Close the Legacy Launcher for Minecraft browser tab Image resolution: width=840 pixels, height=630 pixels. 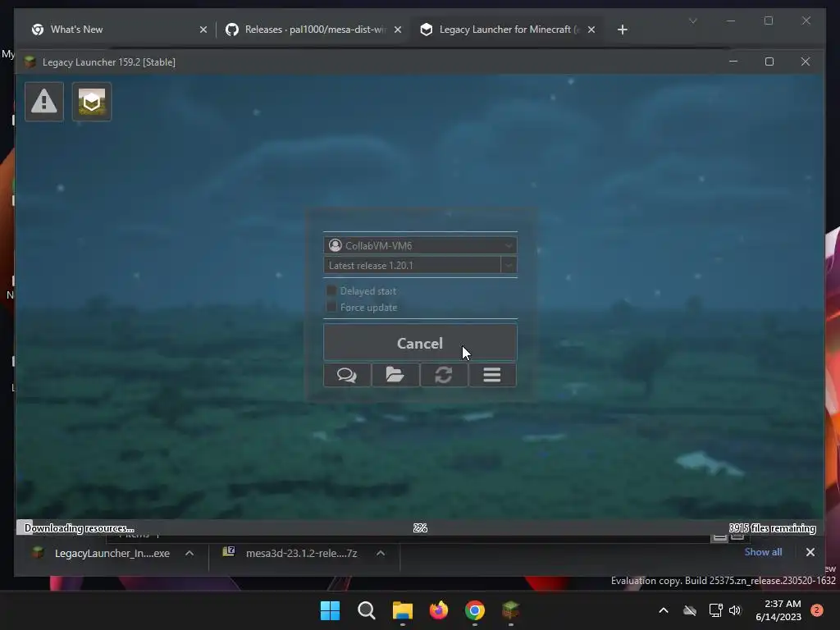591,30
